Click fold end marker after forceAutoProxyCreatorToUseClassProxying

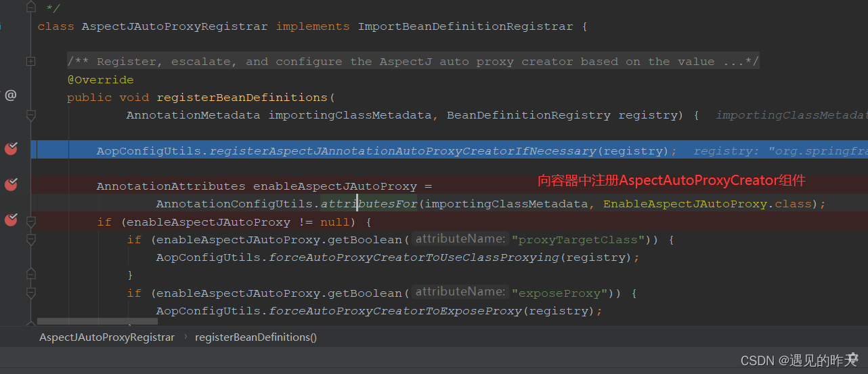[30, 274]
